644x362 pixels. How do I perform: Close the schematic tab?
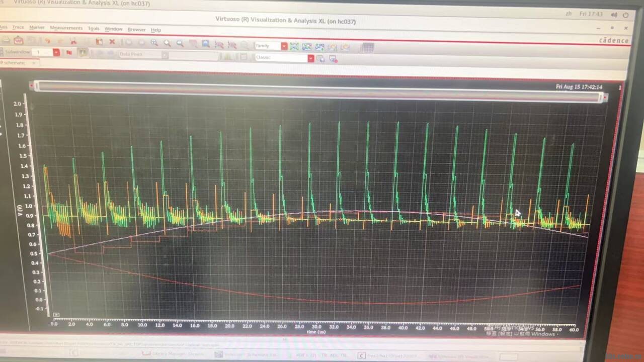[34, 63]
